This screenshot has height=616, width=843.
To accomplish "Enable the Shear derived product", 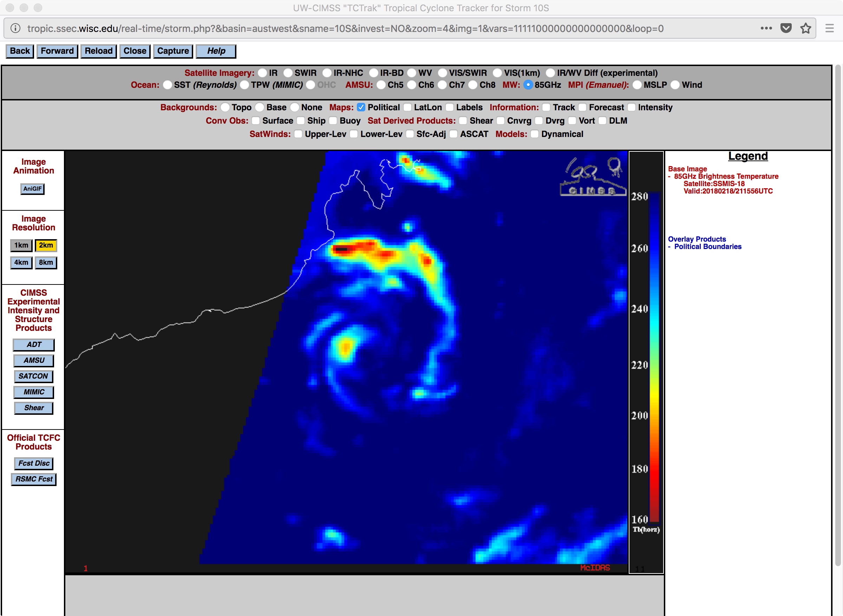I will click(463, 121).
